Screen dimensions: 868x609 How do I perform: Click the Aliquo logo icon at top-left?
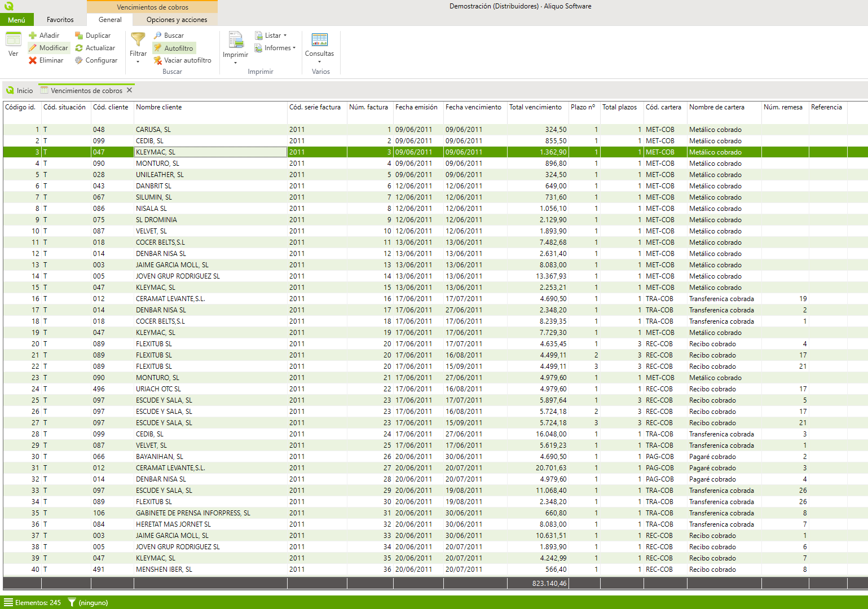[8, 6]
